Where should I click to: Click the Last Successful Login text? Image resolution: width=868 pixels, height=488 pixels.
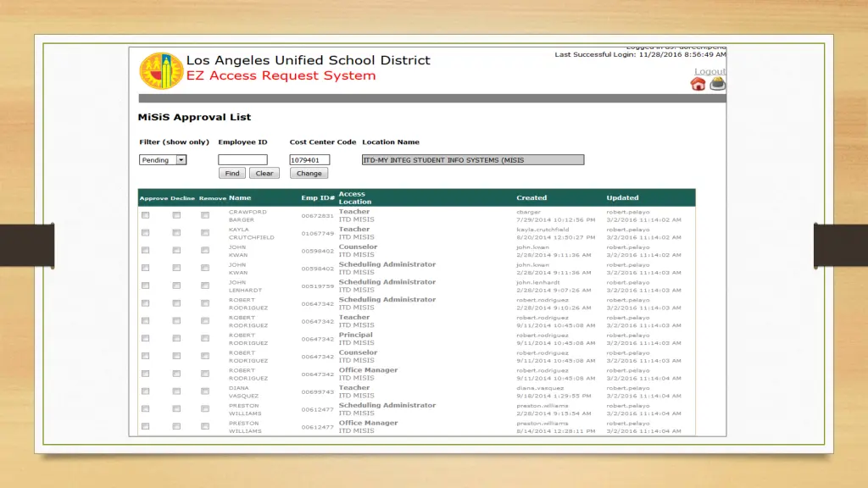coord(641,54)
